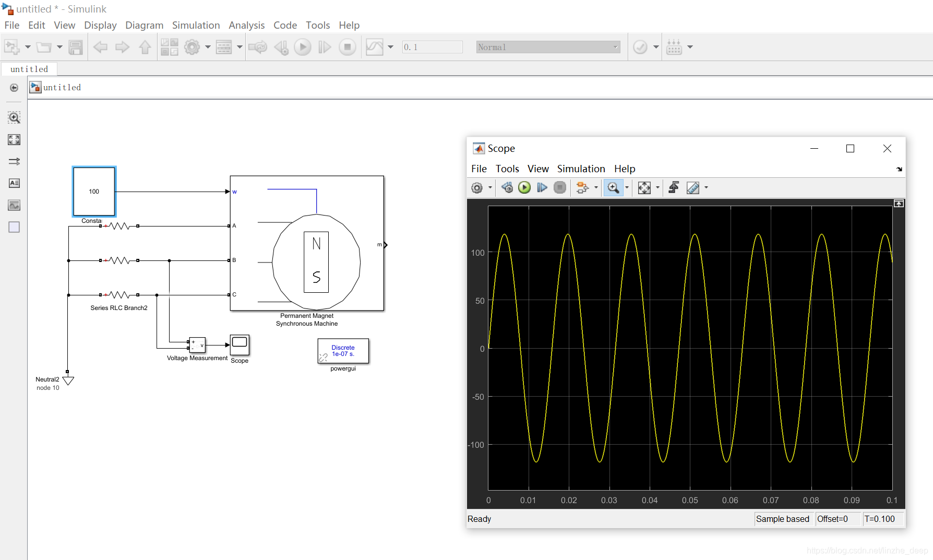Viewport: 933px width, 560px height.
Task: Open Scope Tools menu
Action: click(x=507, y=169)
